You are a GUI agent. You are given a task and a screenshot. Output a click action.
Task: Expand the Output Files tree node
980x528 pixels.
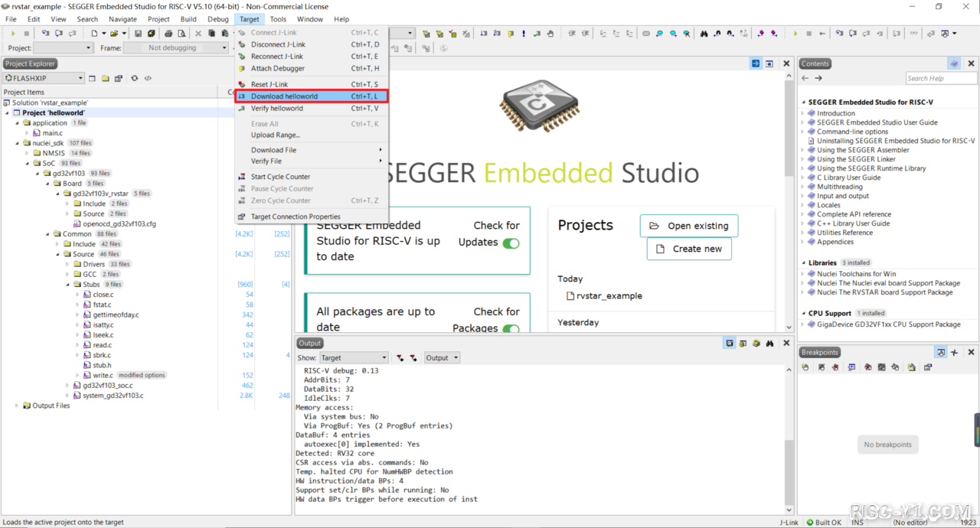17,406
